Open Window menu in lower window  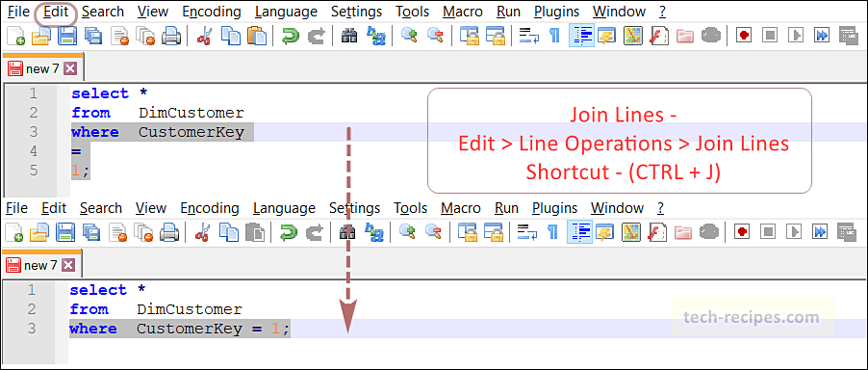(617, 208)
